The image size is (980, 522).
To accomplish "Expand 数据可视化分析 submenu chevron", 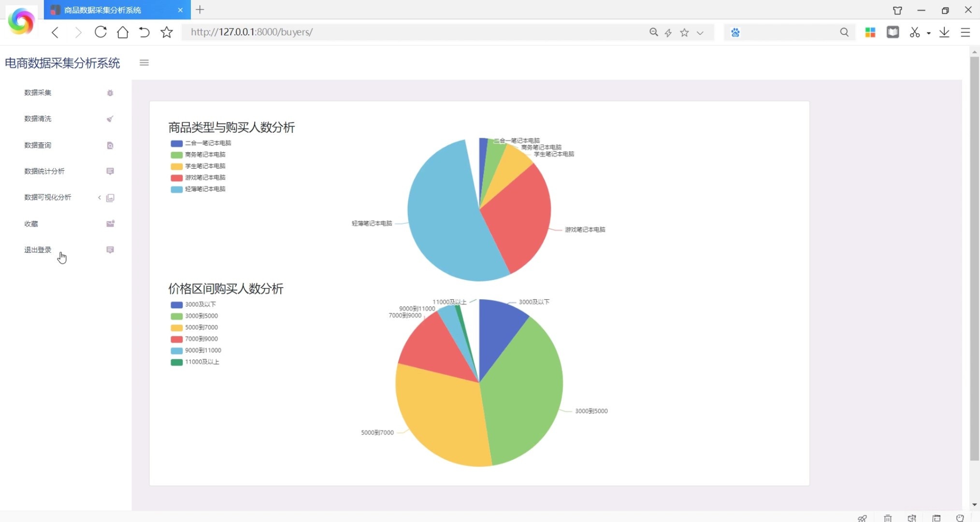I will tap(100, 197).
